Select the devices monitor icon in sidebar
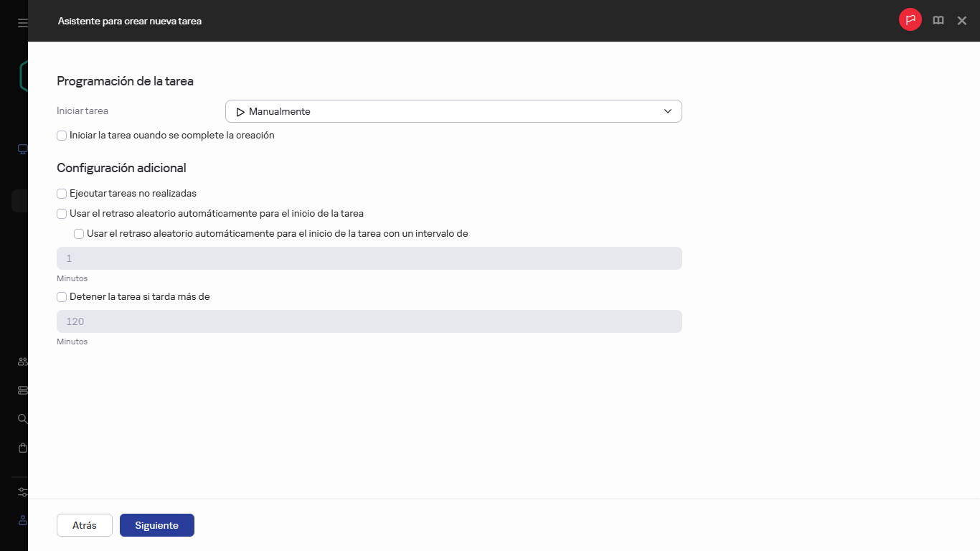This screenshot has width=980, height=551. coord(21,149)
